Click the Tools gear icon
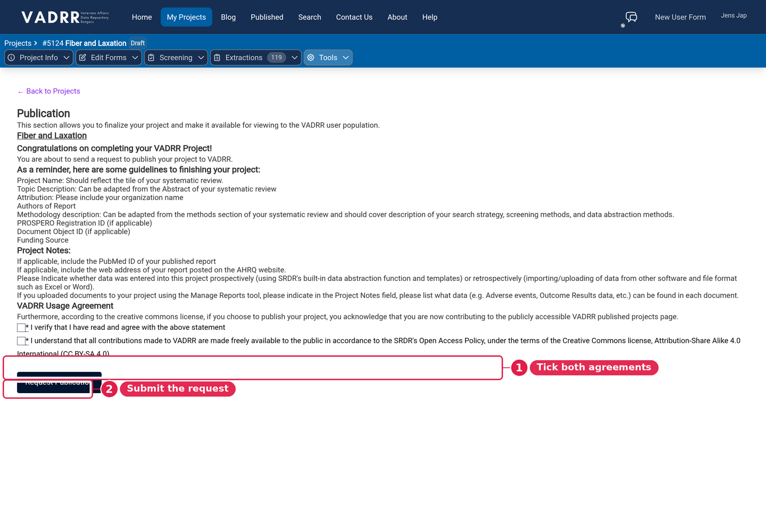766x532 pixels. click(311, 57)
